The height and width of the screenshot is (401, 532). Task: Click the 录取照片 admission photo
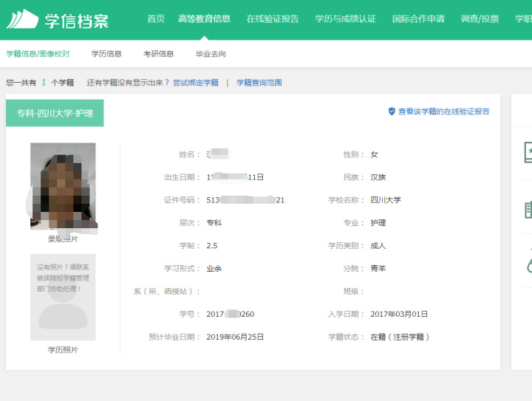pyautogui.click(x=63, y=186)
